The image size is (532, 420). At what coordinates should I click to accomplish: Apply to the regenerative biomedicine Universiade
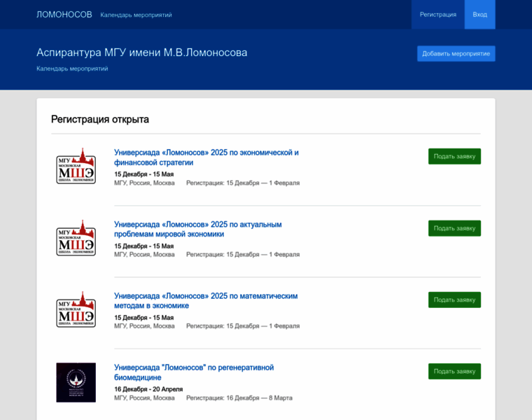pos(454,372)
